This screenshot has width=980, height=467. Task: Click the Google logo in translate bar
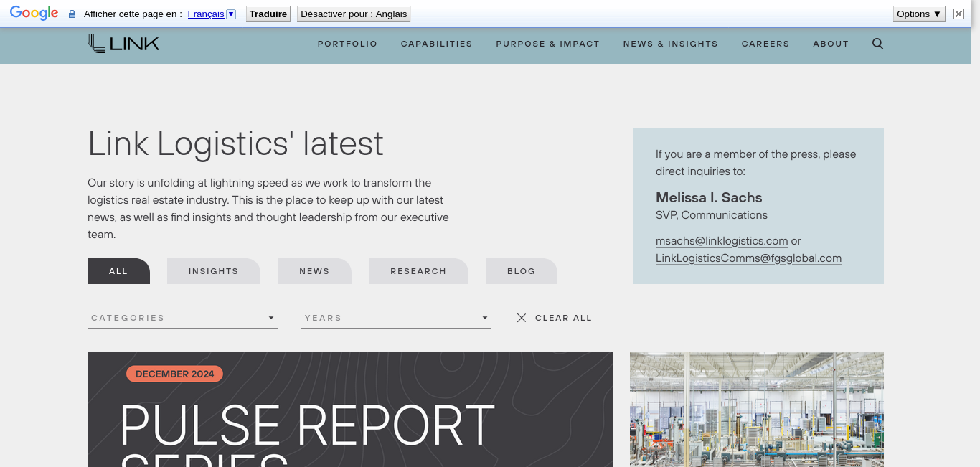pyautogui.click(x=34, y=14)
